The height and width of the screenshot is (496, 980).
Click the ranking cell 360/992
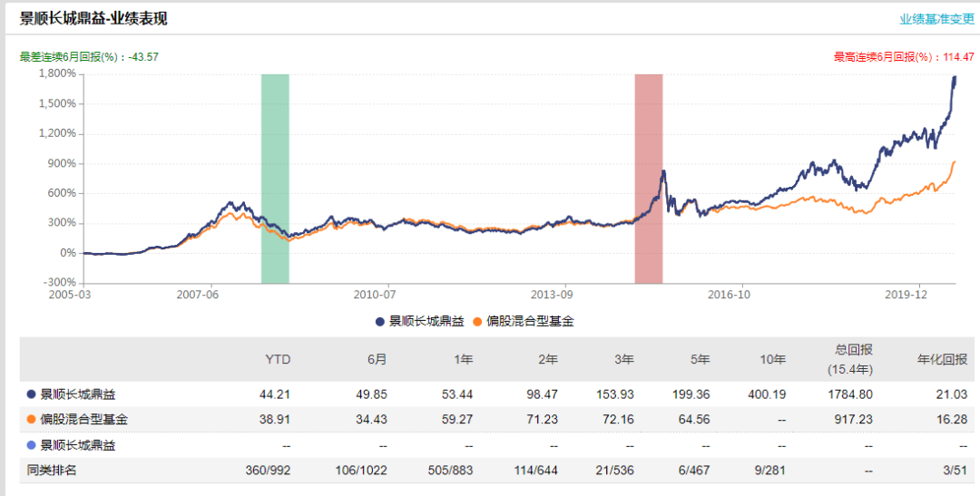point(268,470)
